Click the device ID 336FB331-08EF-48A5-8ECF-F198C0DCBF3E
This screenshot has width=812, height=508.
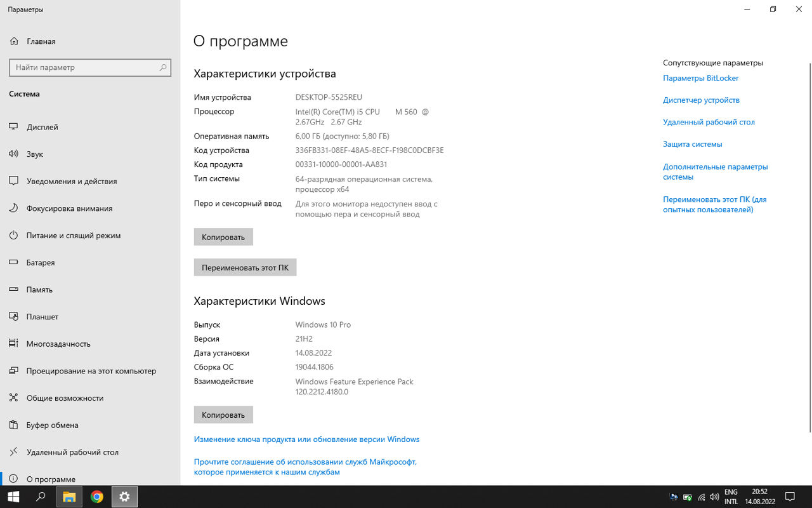tap(370, 150)
